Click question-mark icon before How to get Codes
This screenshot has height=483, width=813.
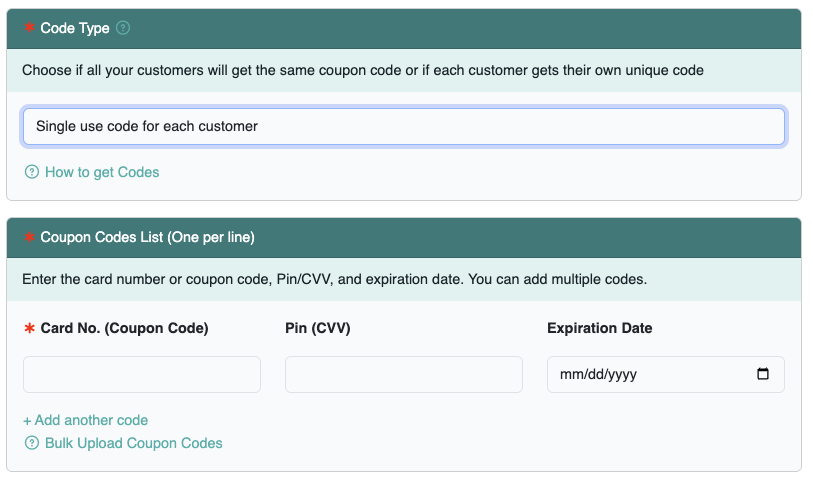31,172
